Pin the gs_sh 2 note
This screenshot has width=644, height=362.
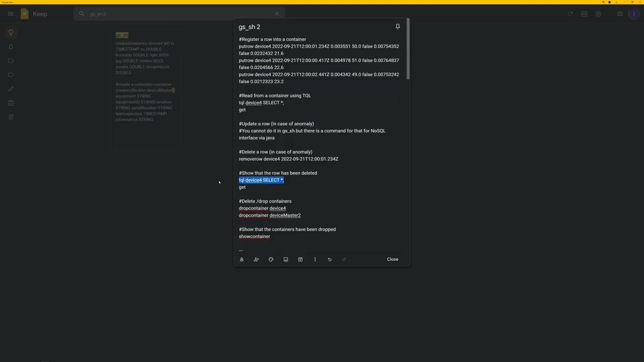[397, 27]
